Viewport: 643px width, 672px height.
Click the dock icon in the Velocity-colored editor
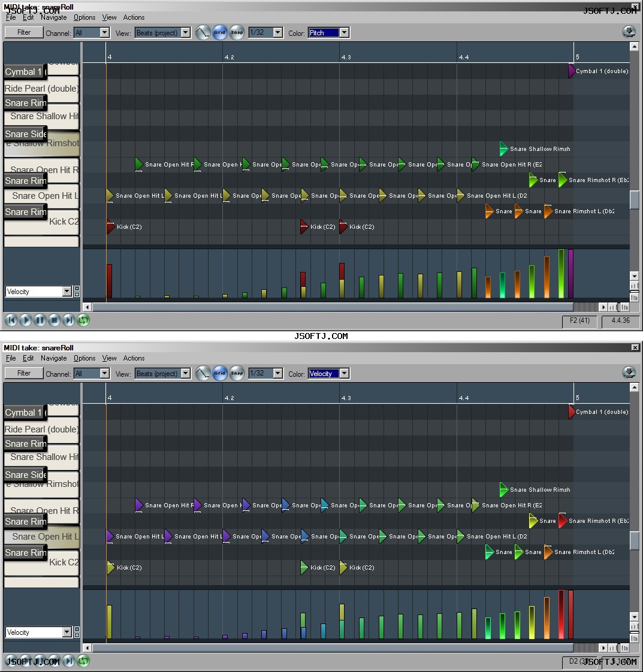629,373
